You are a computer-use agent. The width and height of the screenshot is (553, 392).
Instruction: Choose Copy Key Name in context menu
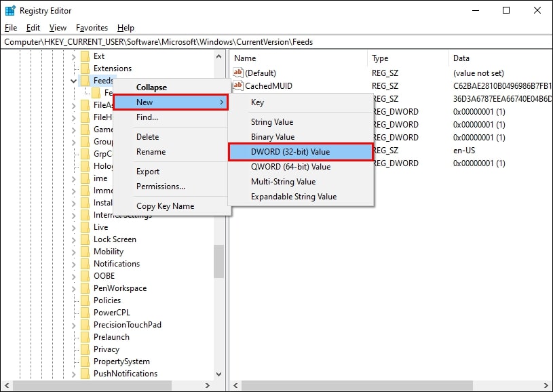(172, 206)
